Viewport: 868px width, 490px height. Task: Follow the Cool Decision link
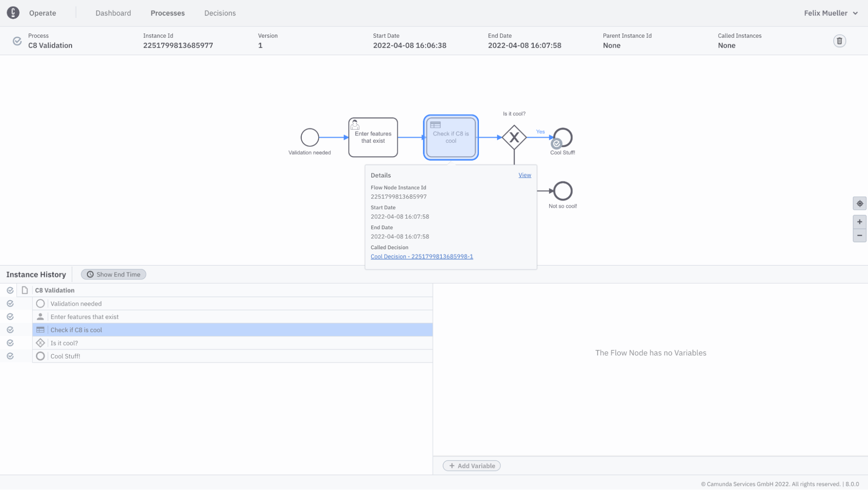[x=421, y=257]
